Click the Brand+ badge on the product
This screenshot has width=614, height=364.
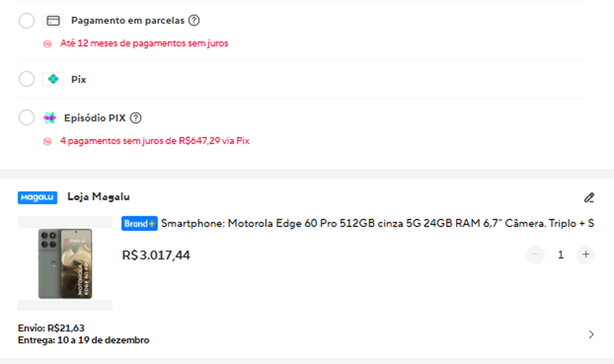pyautogui.click(x=139, y=223)
